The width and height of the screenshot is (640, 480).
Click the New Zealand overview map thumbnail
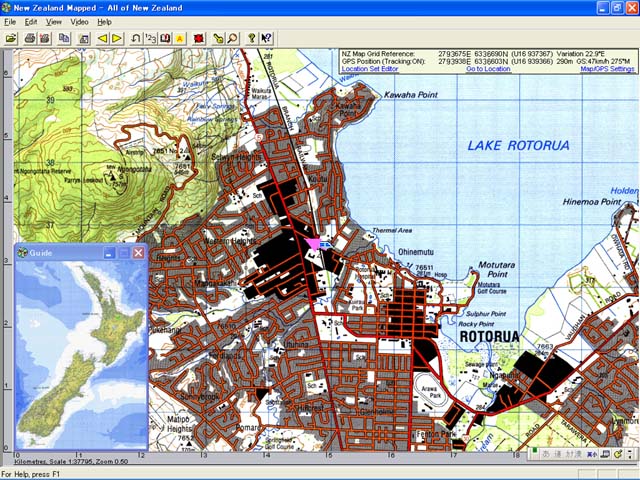pyautogui.click(x=81, y=355)
